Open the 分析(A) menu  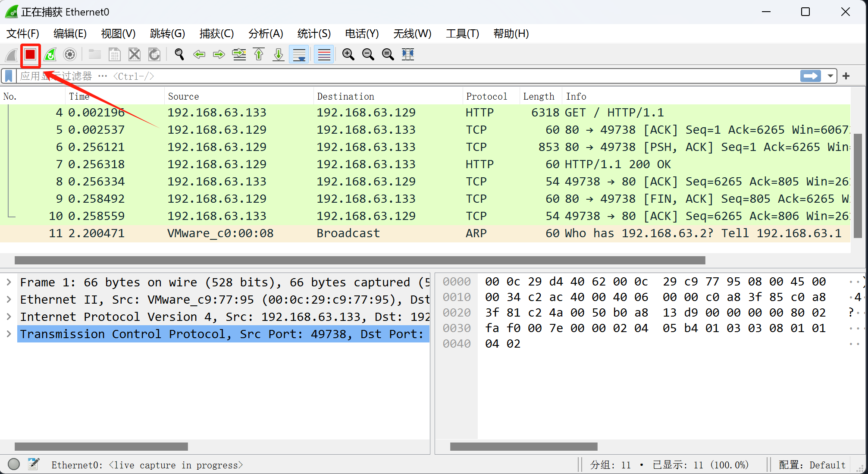(266, 34)
